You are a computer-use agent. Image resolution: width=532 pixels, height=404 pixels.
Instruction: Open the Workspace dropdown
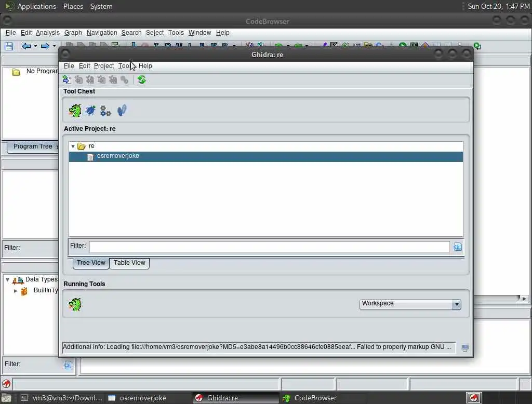[x=457, y=304]
